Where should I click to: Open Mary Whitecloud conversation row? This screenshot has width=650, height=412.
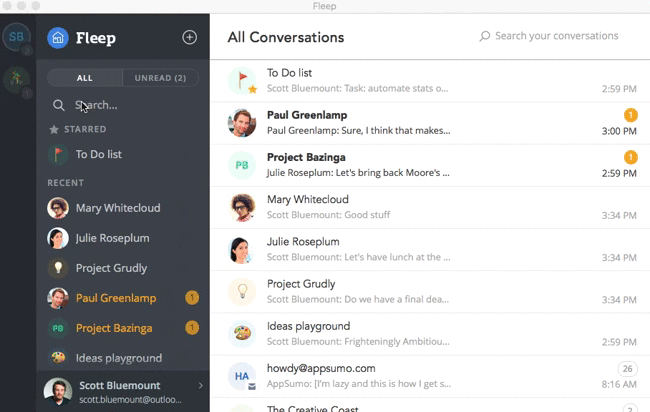430,207
